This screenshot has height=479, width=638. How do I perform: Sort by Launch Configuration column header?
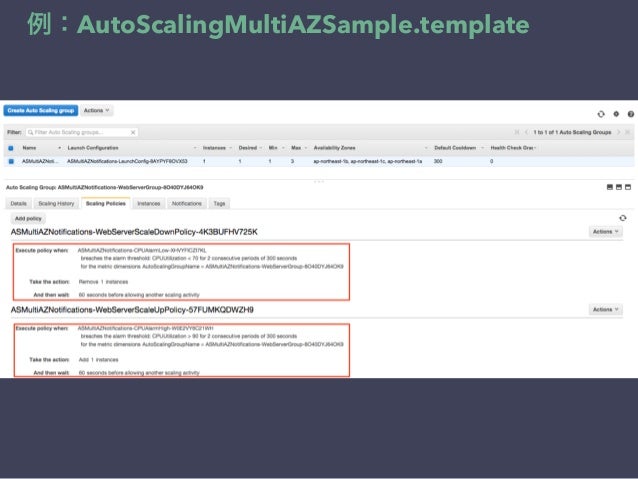93,148
